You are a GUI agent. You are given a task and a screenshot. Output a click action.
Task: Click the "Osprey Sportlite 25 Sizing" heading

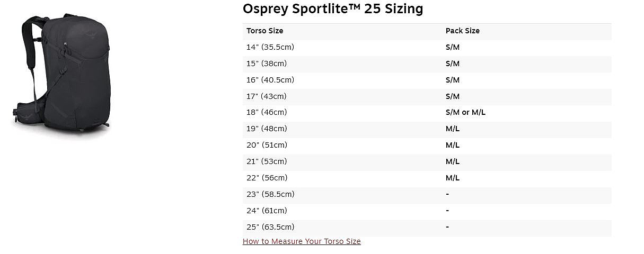(333, 9)
